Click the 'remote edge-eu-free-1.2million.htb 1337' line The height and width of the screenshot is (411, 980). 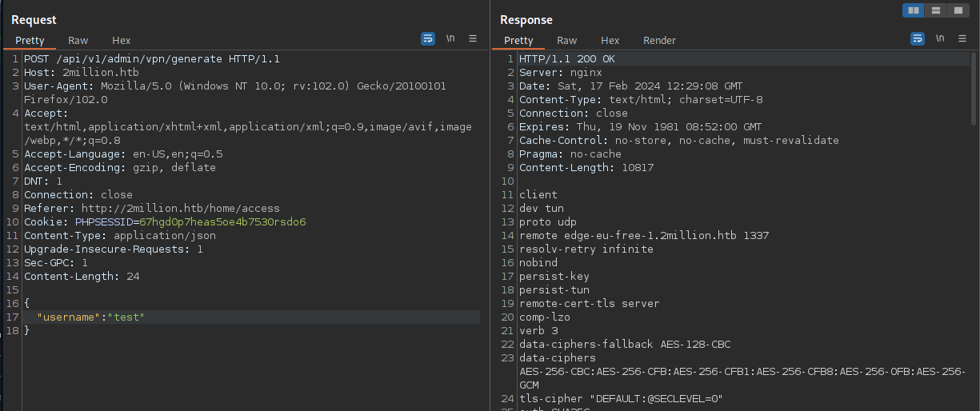pyautogui.click(x=644, y=236)
